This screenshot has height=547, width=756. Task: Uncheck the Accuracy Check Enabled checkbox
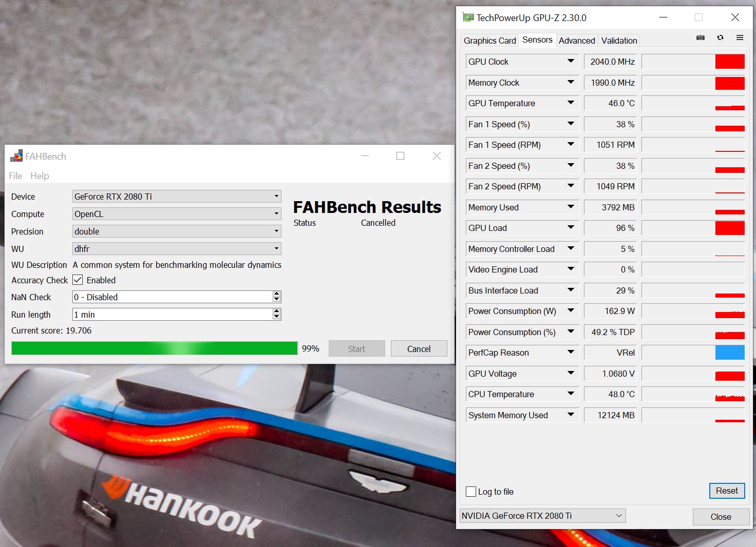point(78,280)
